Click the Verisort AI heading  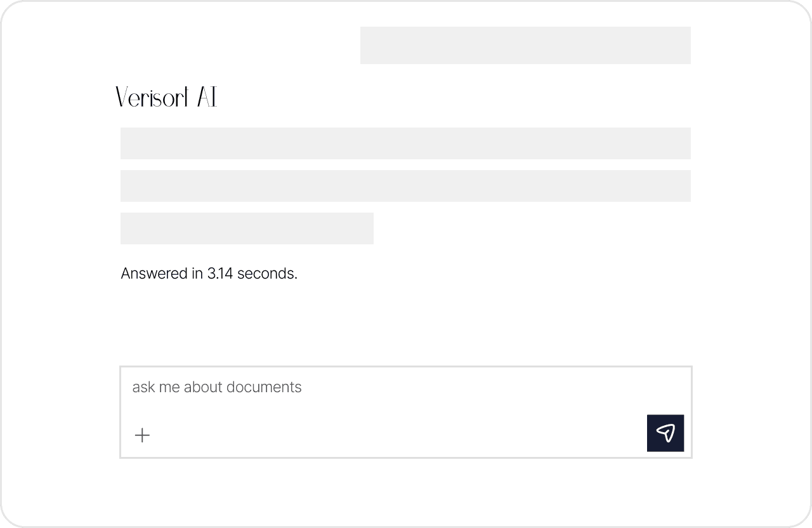point(167,98)
